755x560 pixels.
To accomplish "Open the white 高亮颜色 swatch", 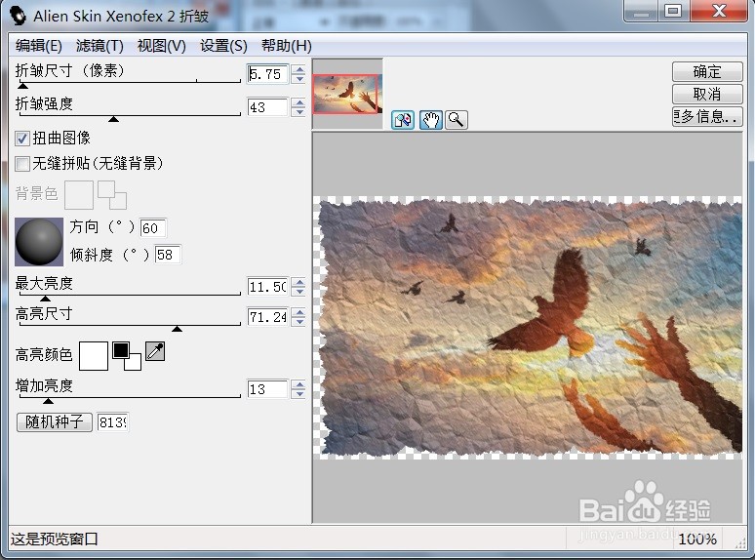I will [94, 356].
